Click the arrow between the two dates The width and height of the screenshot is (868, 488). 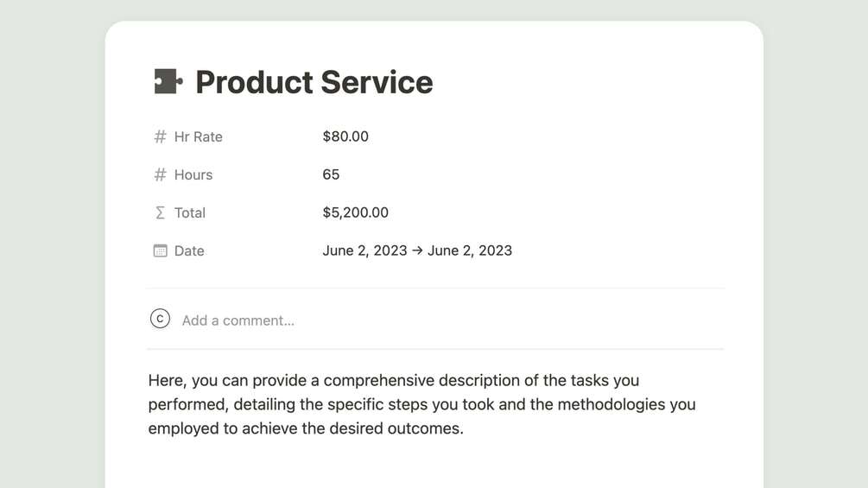coord(417,250)
